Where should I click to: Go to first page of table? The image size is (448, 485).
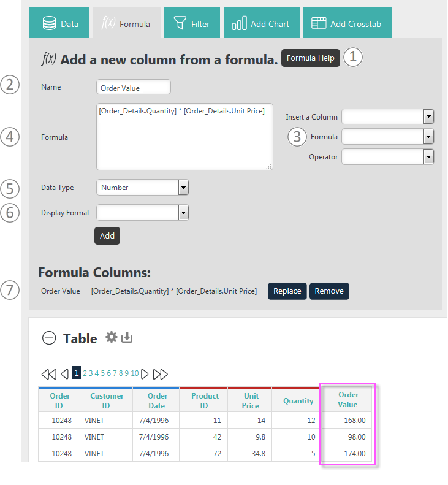click(49, 374)
